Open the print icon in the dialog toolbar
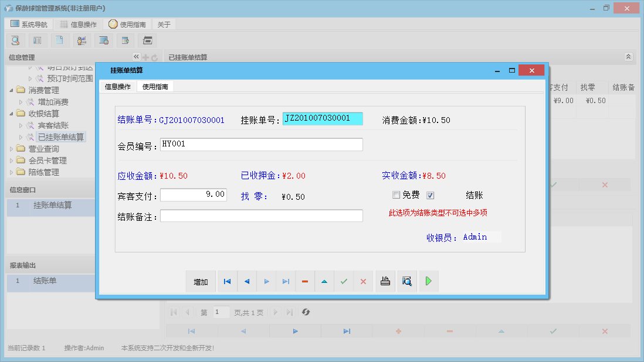 [385, 281]
